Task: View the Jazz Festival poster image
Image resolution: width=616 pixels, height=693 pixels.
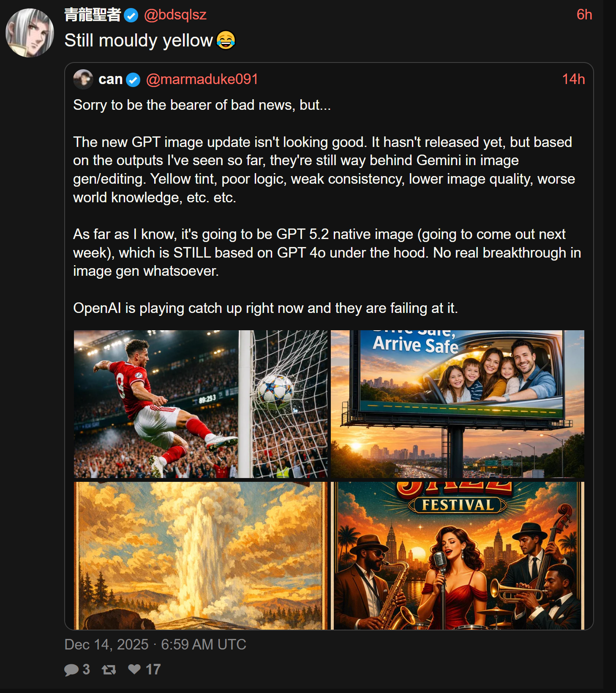Action: tap(458, 556)
